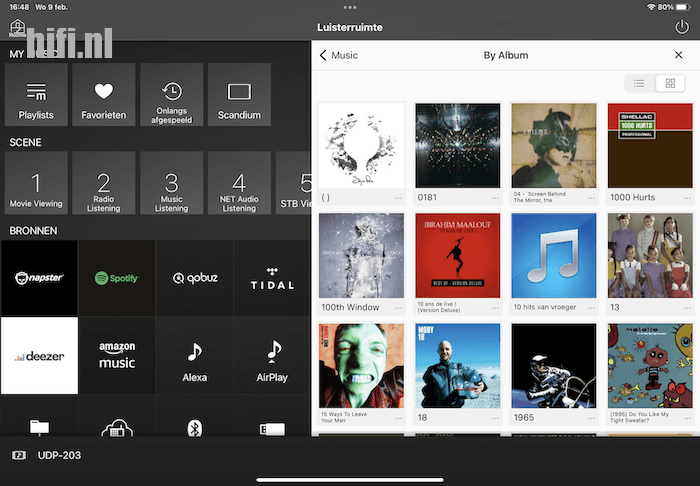Viewport: 700px width, 486px height.
Task: Open more options for 10 ans de live
Action: click(x=495, y=308)
